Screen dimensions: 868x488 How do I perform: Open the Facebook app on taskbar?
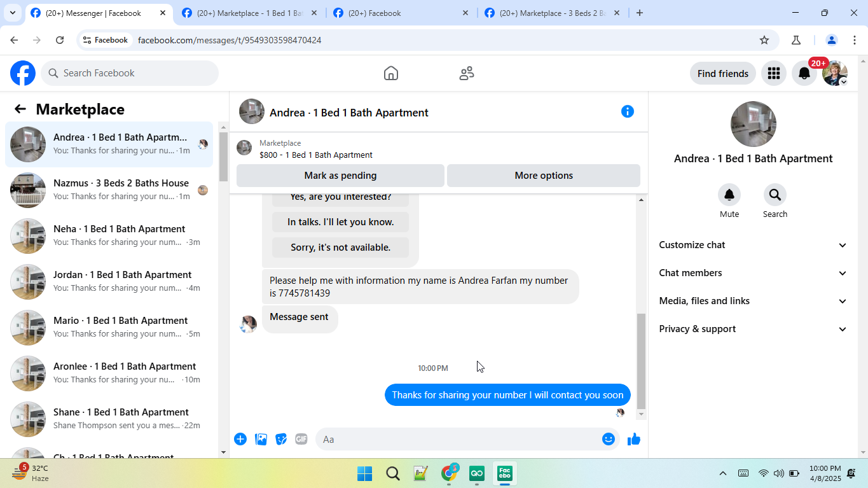tap(505, 473)
